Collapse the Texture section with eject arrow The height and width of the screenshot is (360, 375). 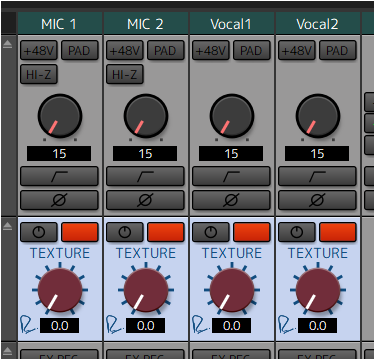point(7,226)
